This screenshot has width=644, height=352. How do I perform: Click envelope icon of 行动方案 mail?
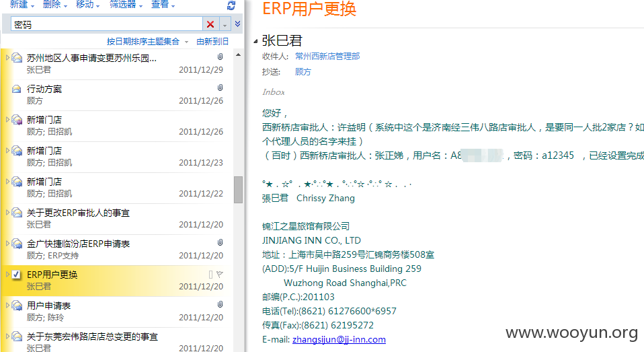(x=16, y=89)
